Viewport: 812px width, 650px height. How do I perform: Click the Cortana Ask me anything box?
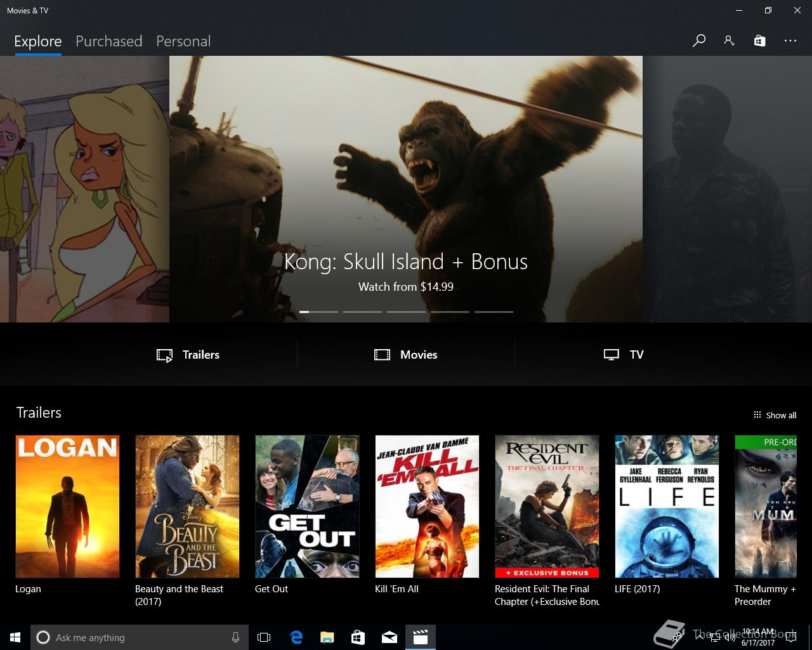click(138, 637)
